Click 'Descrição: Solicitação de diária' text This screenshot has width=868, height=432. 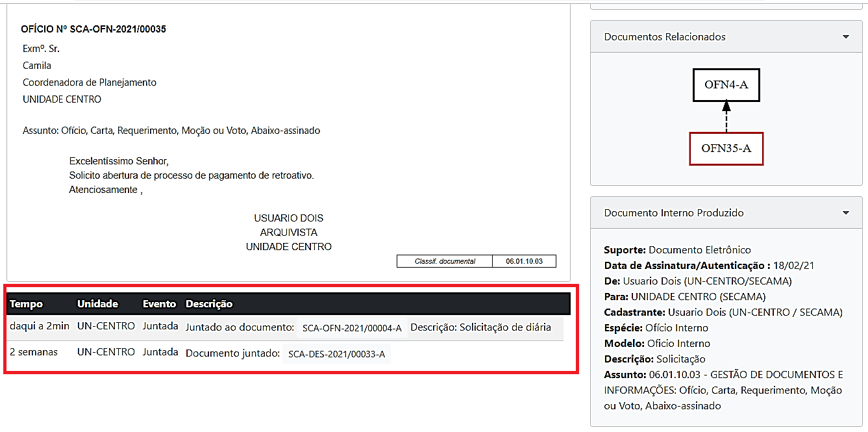[480, 327]
